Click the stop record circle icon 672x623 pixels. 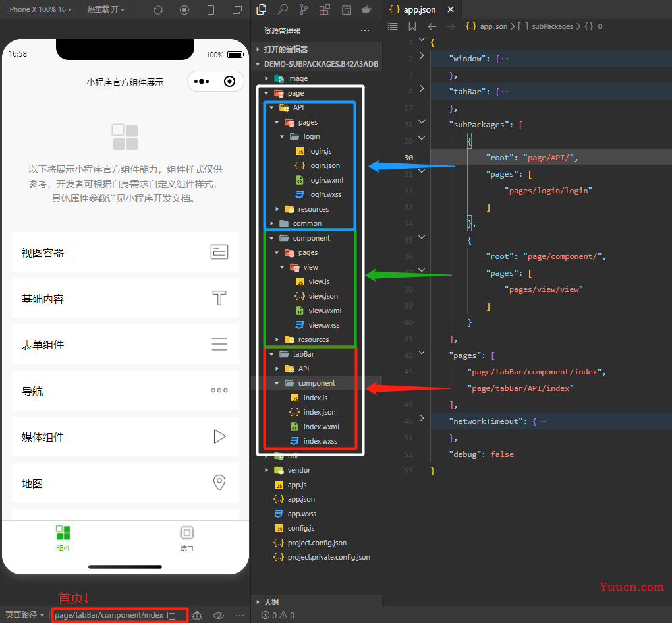click(184, 10)
